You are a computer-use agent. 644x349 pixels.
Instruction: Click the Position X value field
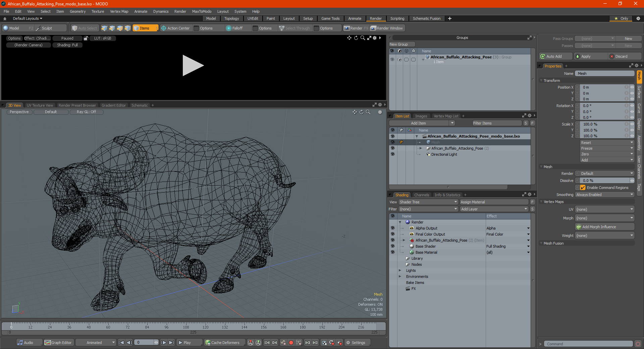coord(603,87)
